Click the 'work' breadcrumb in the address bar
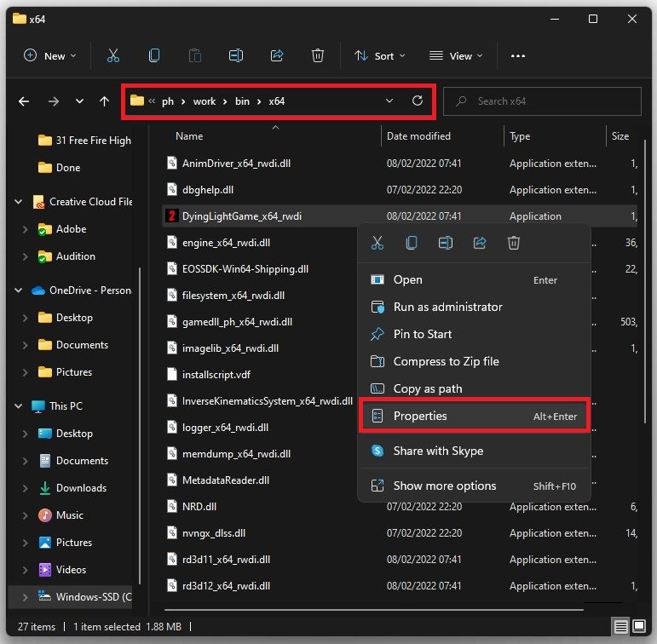 coord(205,101)
